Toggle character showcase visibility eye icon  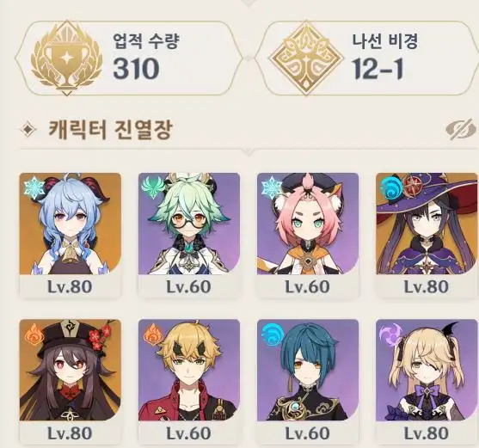point(462,130)
